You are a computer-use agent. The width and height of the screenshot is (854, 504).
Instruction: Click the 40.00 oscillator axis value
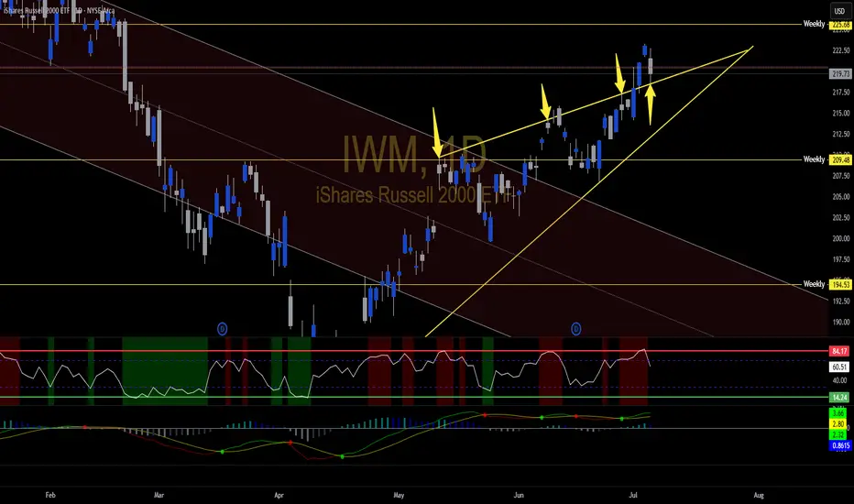point(839,380)
